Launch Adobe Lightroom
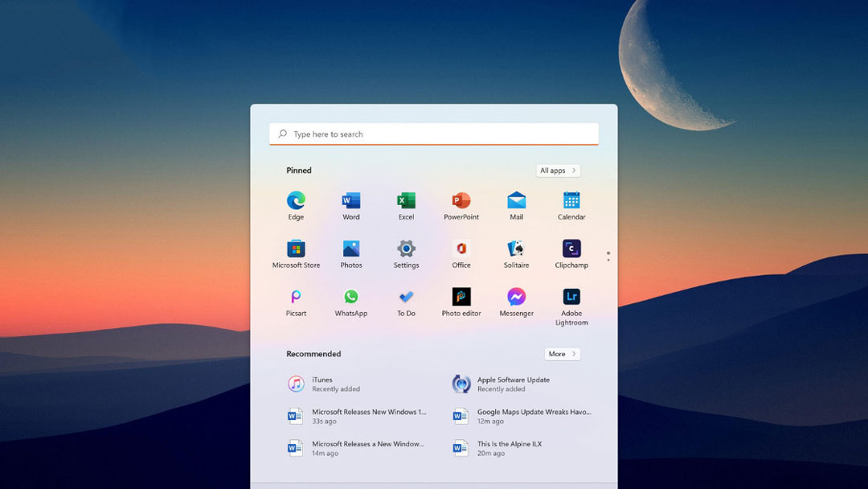 [x=571, y=298]
